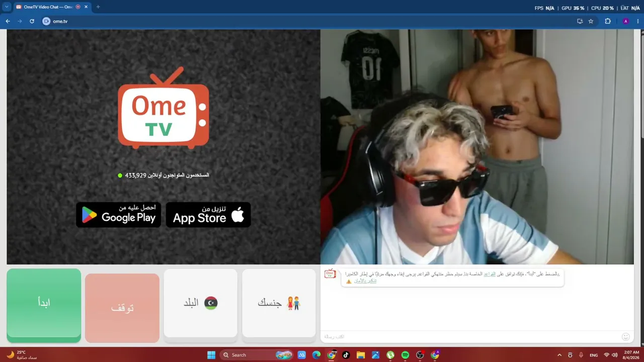Switch to the active Chrome taskbar window
644x362 pixels.
(332, 355)
